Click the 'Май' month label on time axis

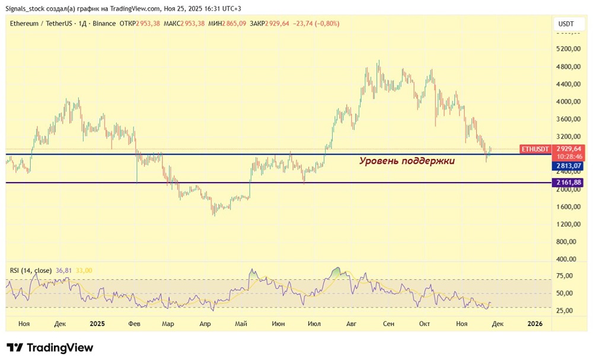tap(241, 324)
